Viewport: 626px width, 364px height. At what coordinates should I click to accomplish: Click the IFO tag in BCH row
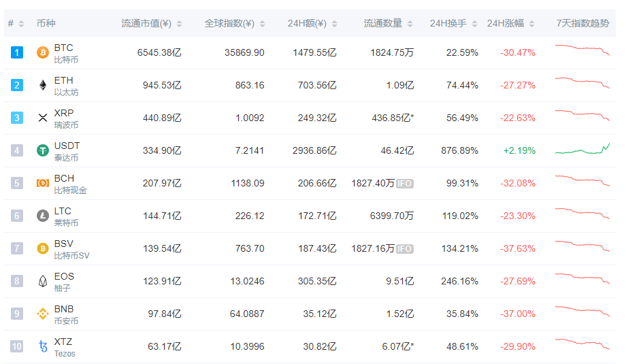[x=405, y=184]
